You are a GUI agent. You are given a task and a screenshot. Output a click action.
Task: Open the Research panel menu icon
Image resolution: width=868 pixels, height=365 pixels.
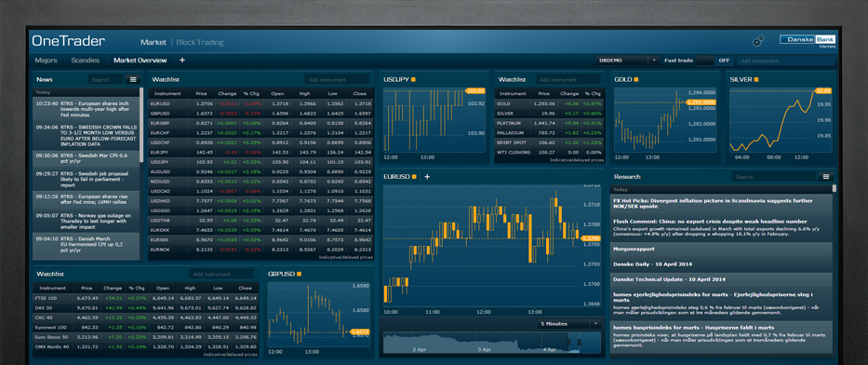(x=825, y=177)
